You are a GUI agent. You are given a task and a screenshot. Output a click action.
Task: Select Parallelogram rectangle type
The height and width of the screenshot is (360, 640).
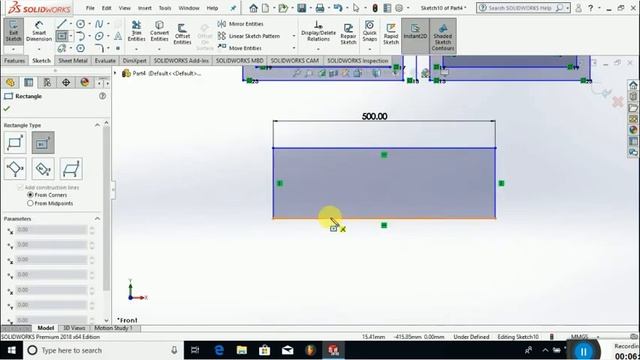tap(71, 169)
